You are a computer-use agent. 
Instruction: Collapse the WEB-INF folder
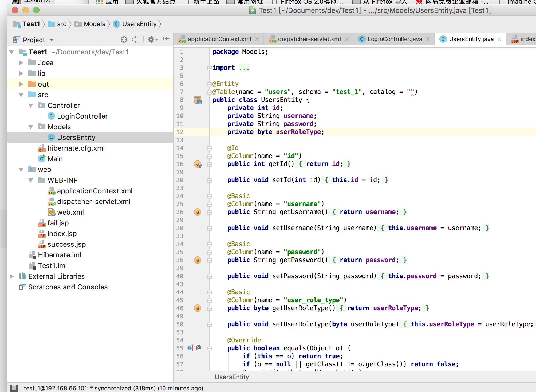(31, 180)
